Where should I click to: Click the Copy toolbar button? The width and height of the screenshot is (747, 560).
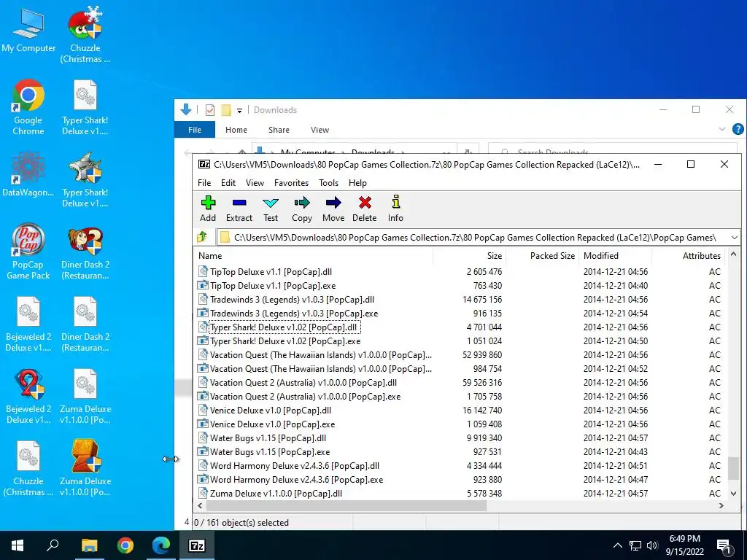[x=302, y=209]
